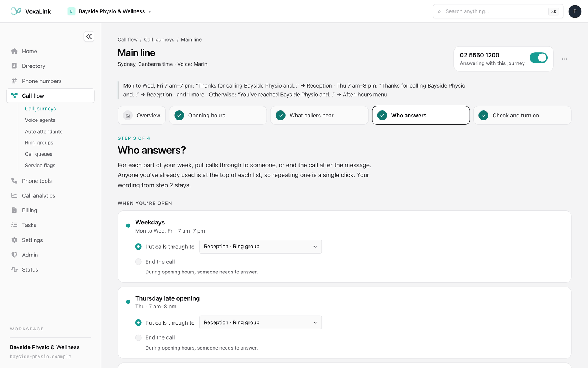
Task: Switch to the Check and turn on tab
Action: 522,116
